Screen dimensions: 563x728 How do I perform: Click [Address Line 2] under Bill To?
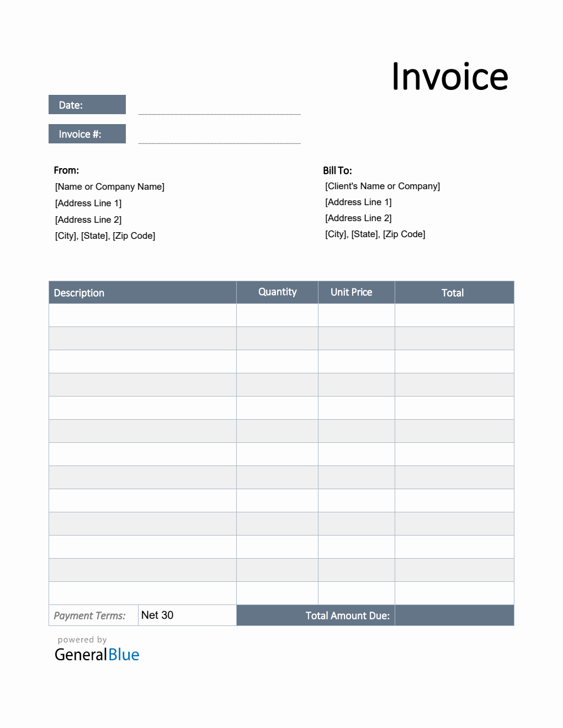coord(358,218)
